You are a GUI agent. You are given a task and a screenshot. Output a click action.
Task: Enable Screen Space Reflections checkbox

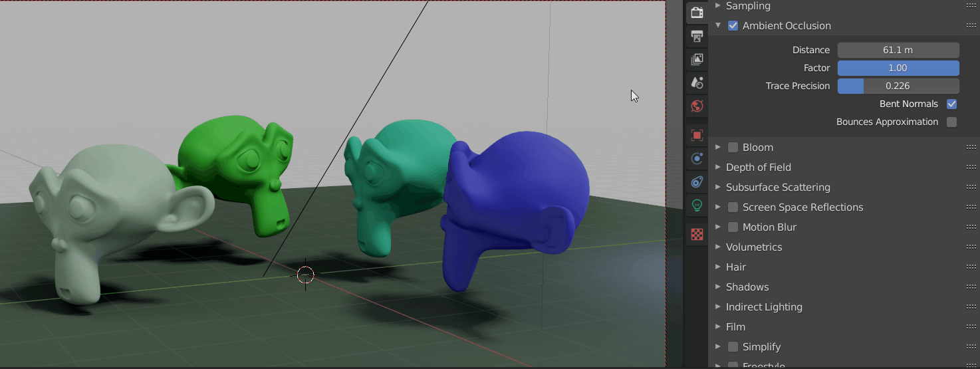733,207
